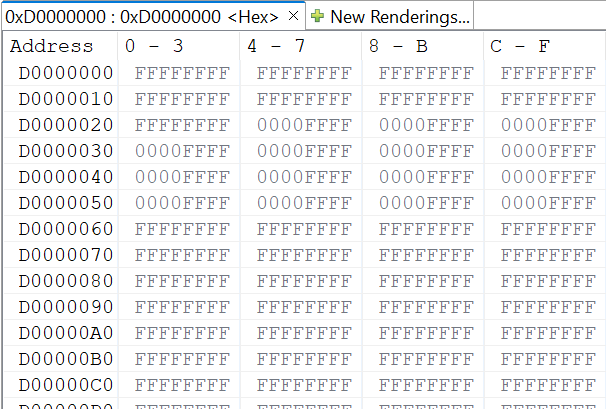The image size is (606, 409).
Task: Select 0 - 3 cell in row D00000A0
Action: 182,333
